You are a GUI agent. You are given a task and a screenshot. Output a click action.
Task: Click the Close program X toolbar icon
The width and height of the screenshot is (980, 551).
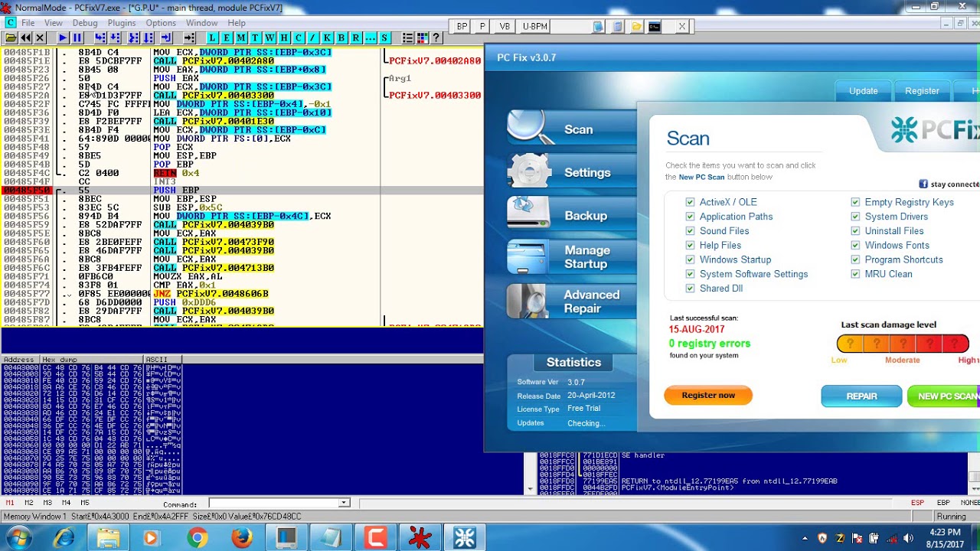pos(40,37)
